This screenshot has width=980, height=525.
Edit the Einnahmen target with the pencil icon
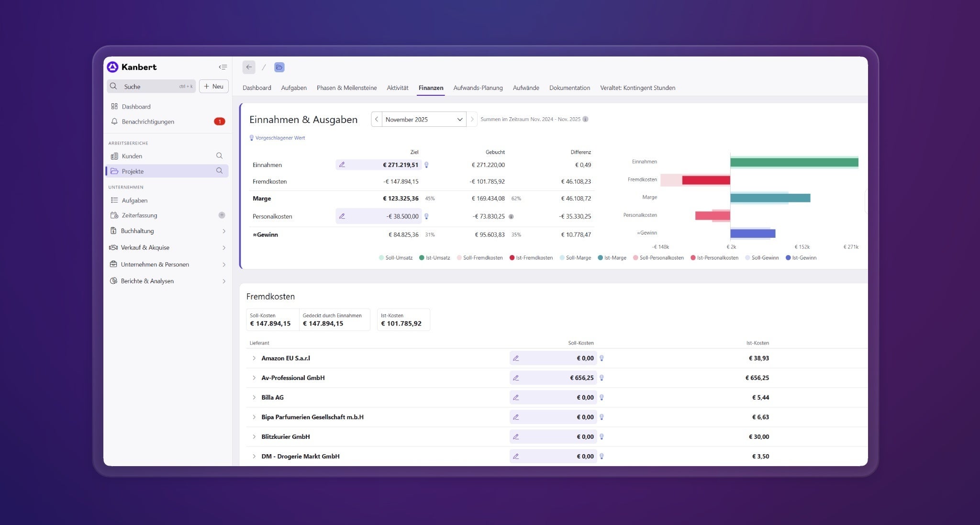(x=342, y=165)
